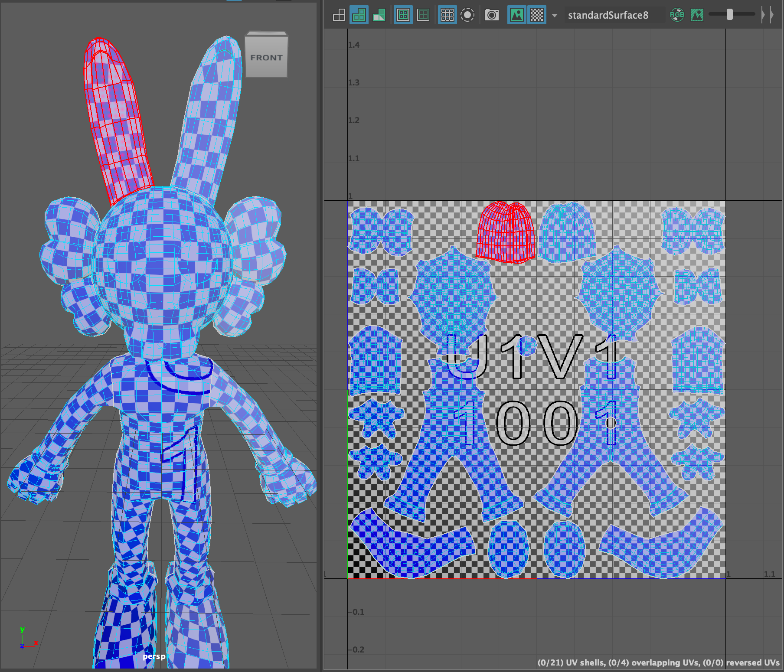Toggle the shaded UV shells display icon
The height and width of the screenshot is (672, 784).
click(x=359, y=15)
